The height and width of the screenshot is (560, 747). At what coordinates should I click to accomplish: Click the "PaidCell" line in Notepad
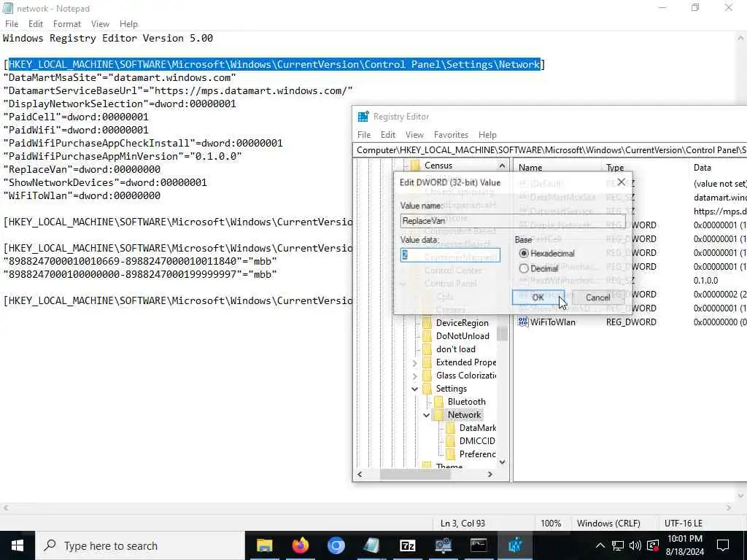76,117
